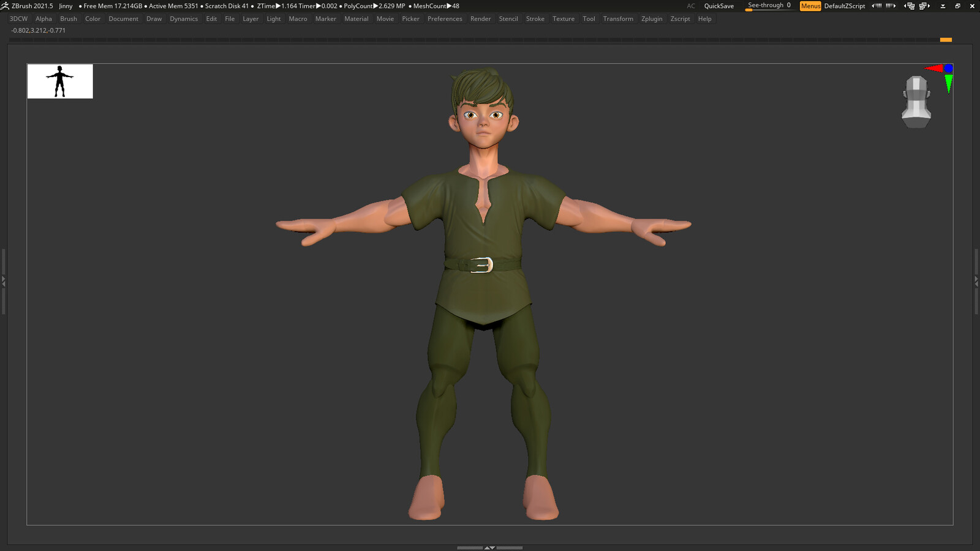This screenshot has width=980, height=551.
Task: Click the Timer 0.002 status text
Action: 318,6
